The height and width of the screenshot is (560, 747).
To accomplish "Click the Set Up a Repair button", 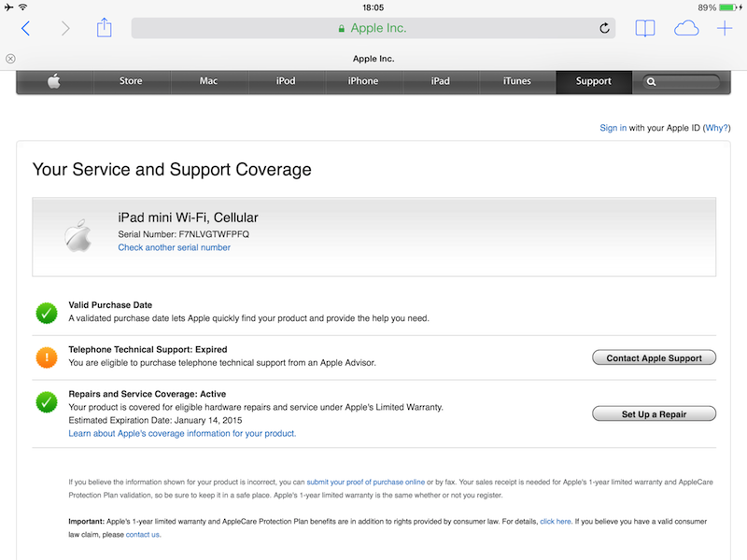I will pos(654,414).
